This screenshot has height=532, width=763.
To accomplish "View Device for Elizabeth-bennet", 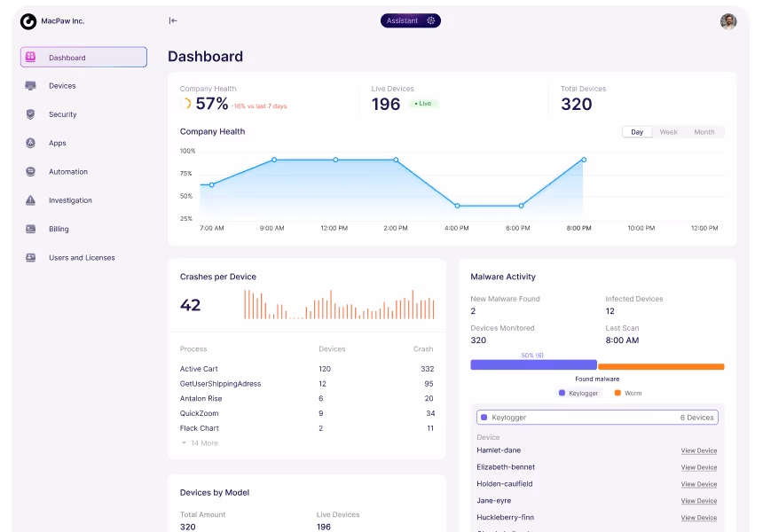I will coord(699,467).
